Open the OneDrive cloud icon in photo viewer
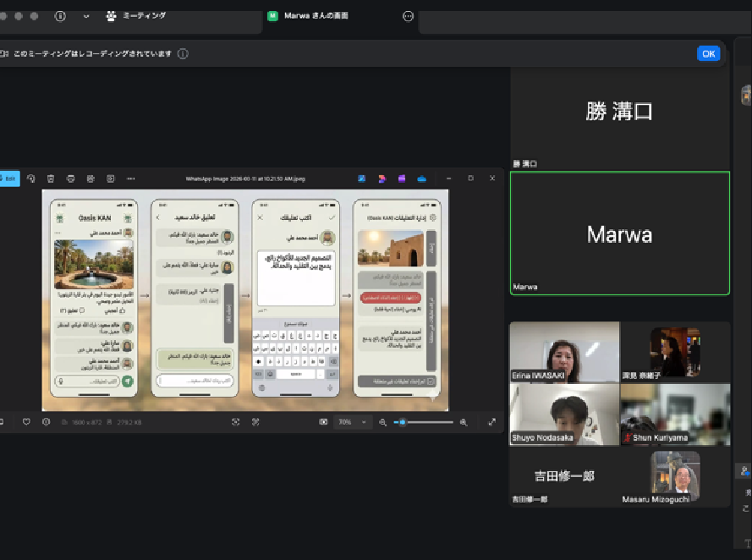Image resolution: width=752 pixels, height=560 pixels. point(421,178)
